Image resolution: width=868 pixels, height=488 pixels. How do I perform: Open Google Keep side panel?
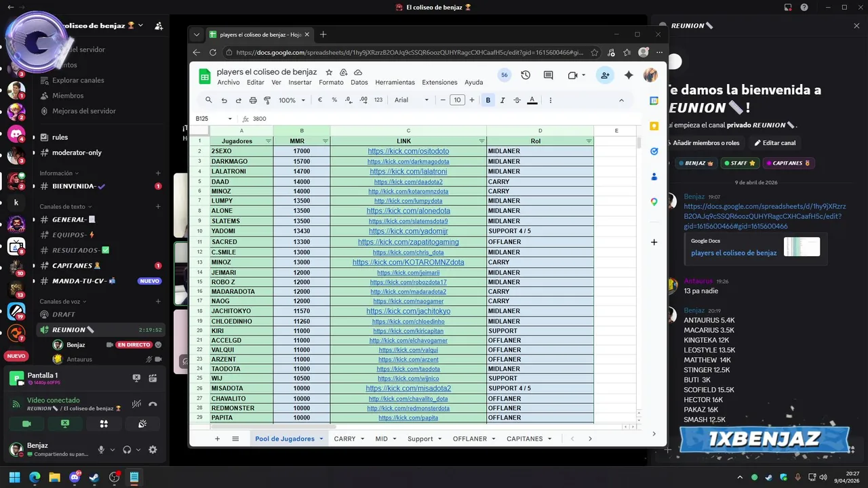pyautogui.click(x=654, y=126)
